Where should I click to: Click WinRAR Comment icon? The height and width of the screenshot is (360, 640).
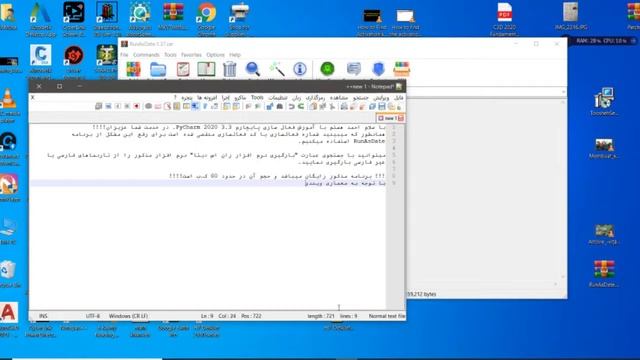(353, 69)
